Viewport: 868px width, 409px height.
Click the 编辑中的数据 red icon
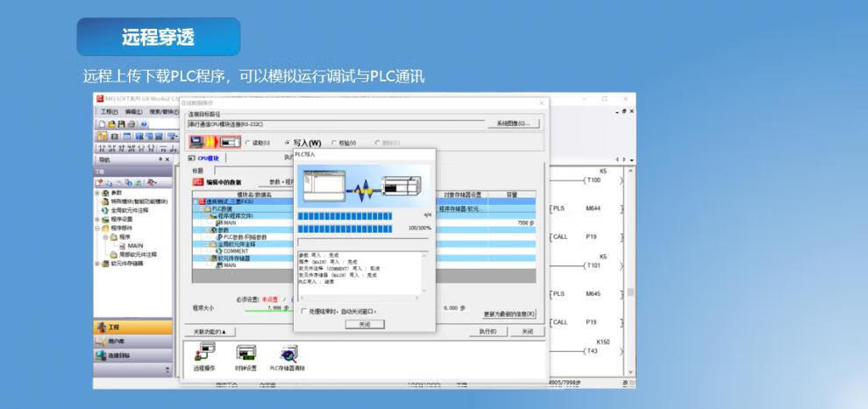tap(197, 181)
